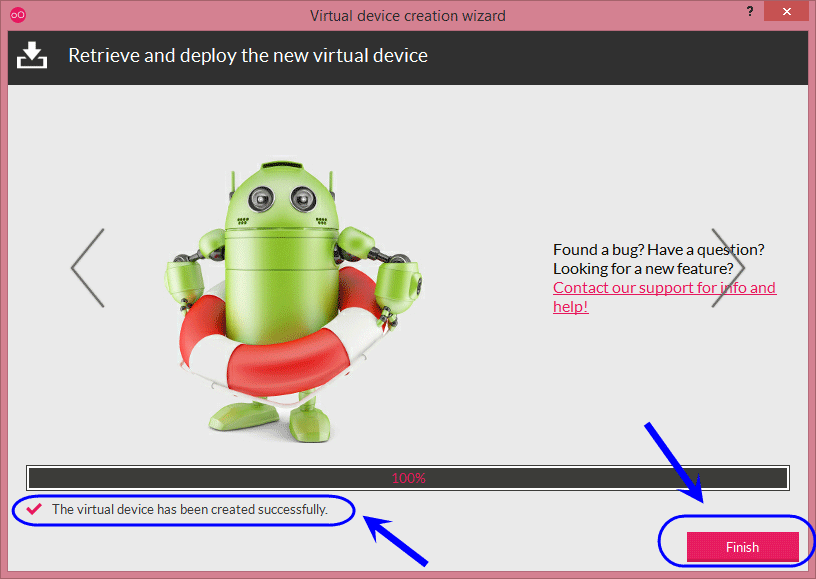Click the "Looking for a new feature?" text
The width and height of the screenshot is (816, 579).
(x=643, y=269)
